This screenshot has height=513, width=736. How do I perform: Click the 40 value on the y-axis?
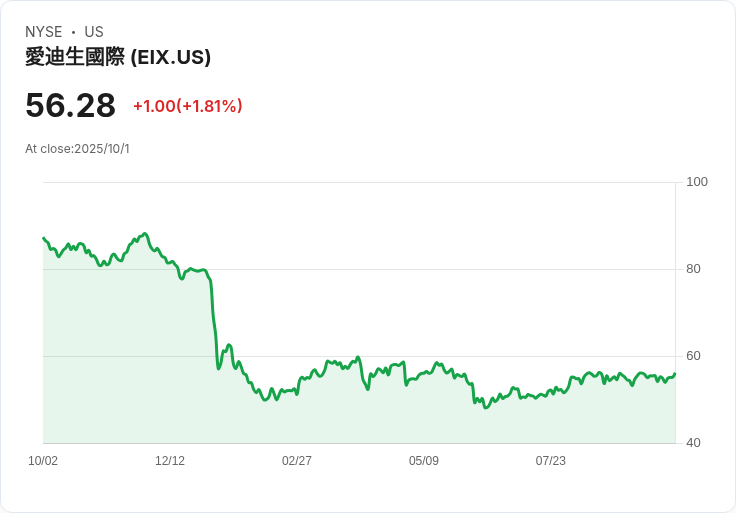(x=694, y=443)
